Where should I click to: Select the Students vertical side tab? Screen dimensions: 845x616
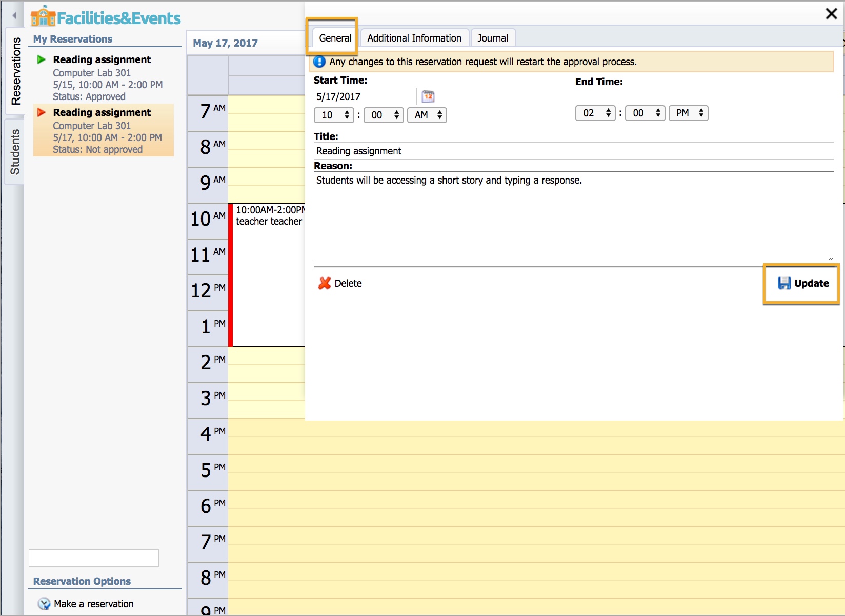[x=15, y=152]
